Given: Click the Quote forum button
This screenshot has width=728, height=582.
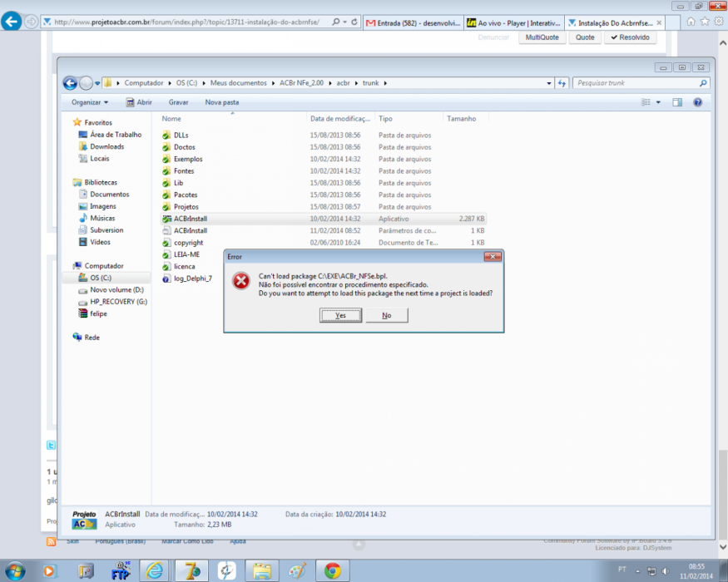Looking at the screenshot, I should point(585,37).
